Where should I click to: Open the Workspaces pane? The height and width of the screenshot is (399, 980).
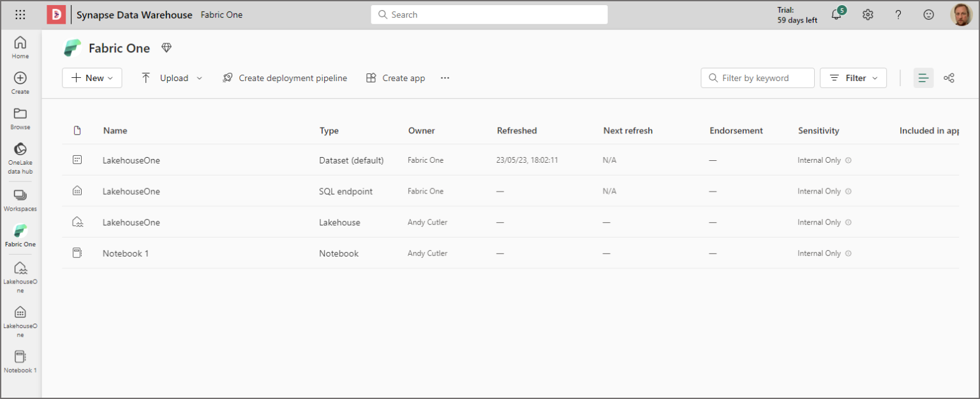pyautogui.click(x=20, y=197)
